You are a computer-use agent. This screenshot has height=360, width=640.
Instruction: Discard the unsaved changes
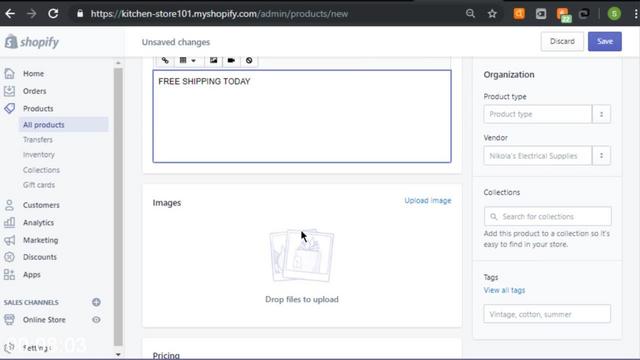pos(562,41)
